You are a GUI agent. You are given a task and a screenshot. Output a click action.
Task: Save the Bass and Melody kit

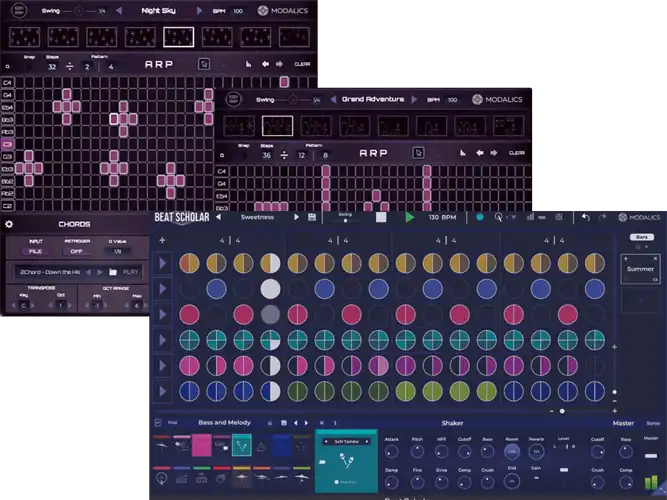(284, 423)
